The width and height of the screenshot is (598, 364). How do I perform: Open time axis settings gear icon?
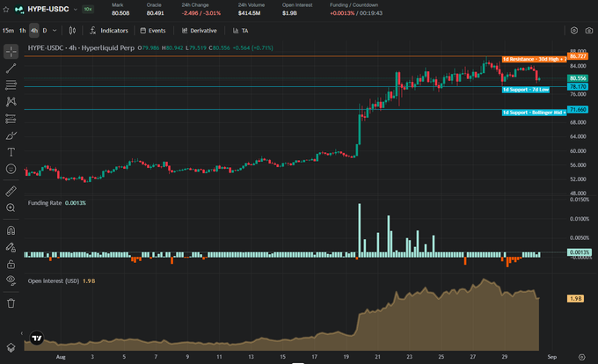(581, 357)
